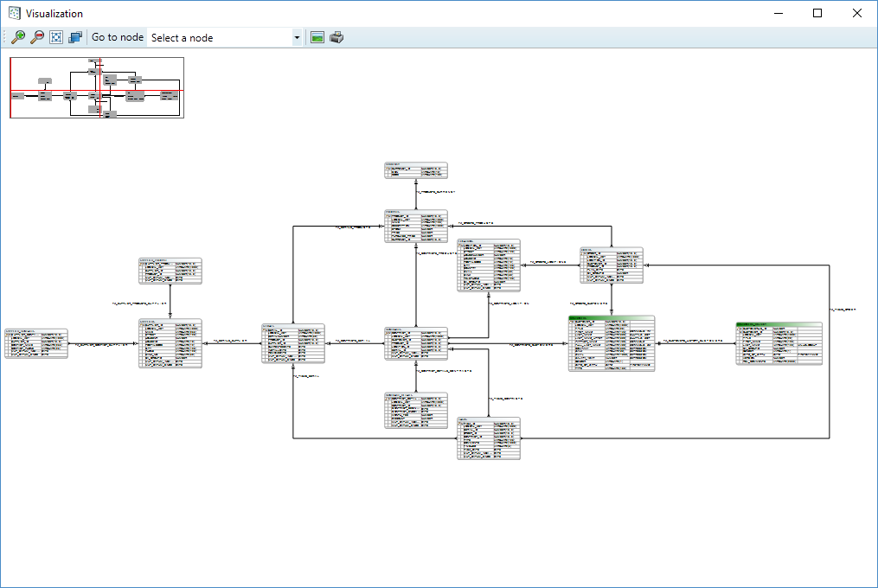The image size is (878, 588).
Task: Print the diagram with the printer icon
Action: (x=336, y=37)
